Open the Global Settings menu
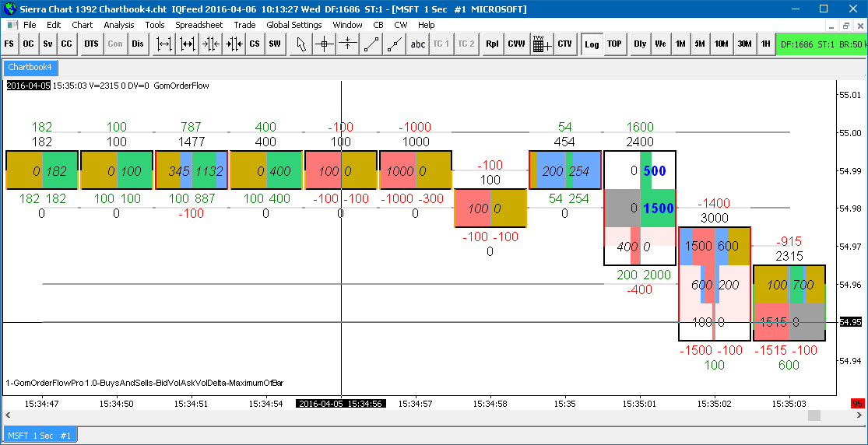This screenshot has width=868, height=445. click(294, 25)
